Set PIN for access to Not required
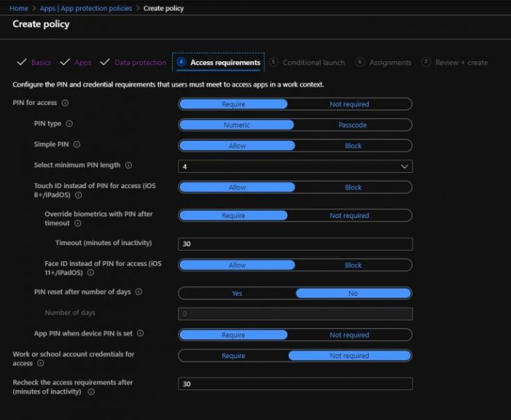The width and height of the screenshot is (511, 420). click(x=349, y=104)
